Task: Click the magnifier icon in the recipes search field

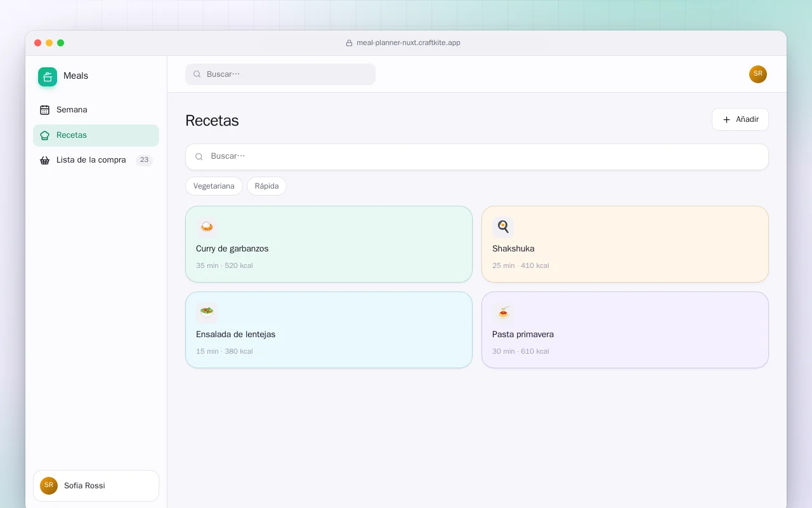Action: [199, 157]
